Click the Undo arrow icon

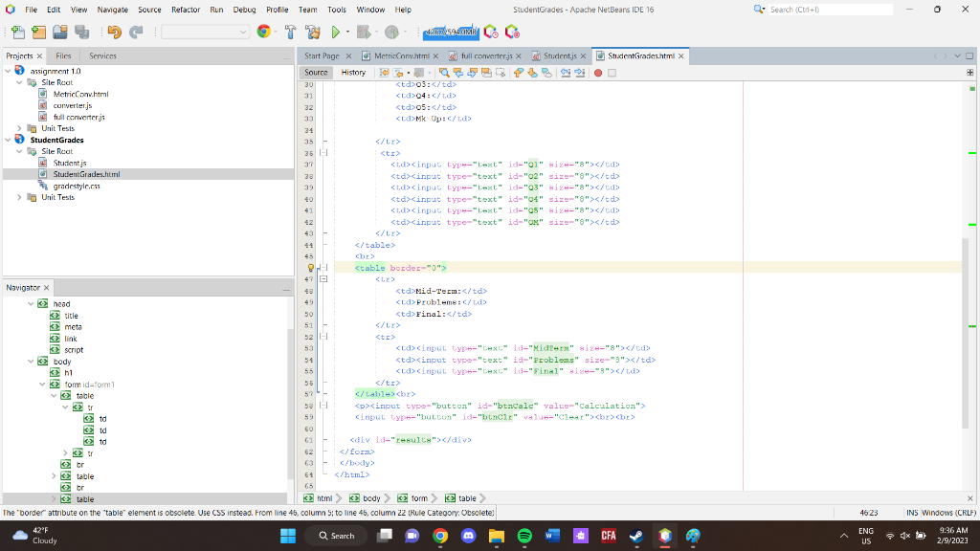point(115,32)
